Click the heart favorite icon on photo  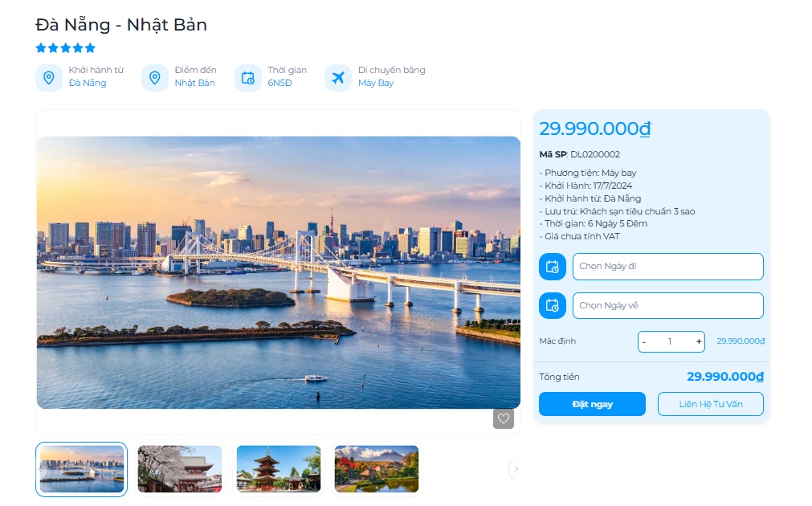[x=503, y=418]
